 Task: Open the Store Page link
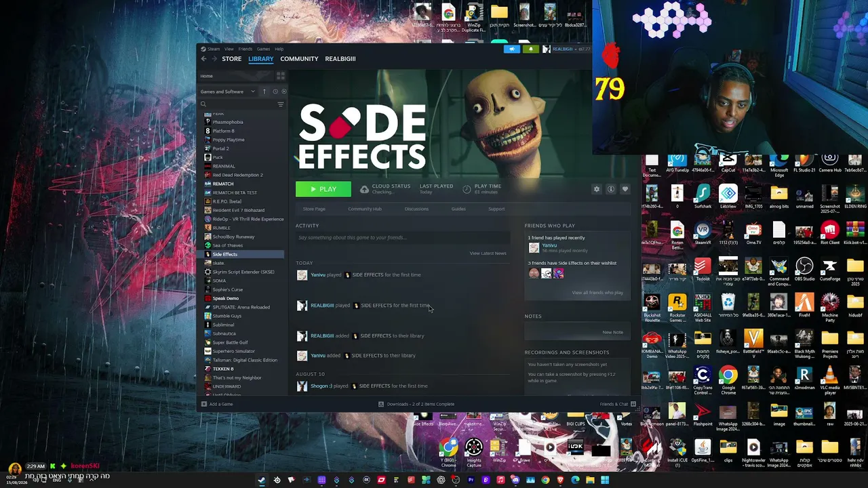pyautogui.click(x=314, y=209)
